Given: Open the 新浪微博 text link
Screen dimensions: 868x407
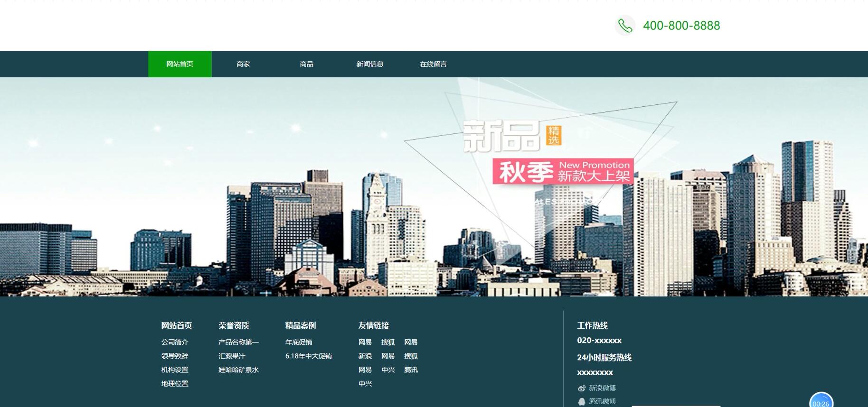Looking at the screenshot, I should 603,388.
